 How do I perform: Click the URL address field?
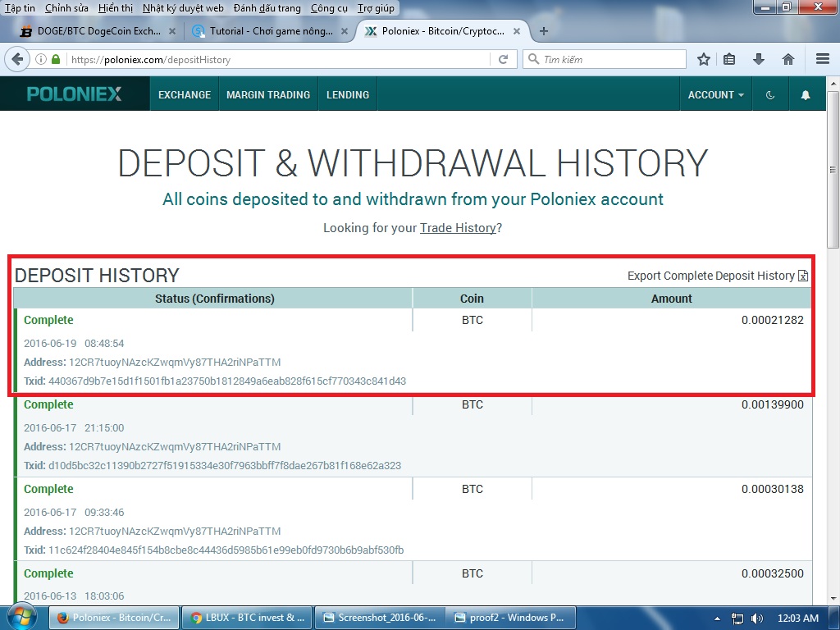[x=279, y=59]
